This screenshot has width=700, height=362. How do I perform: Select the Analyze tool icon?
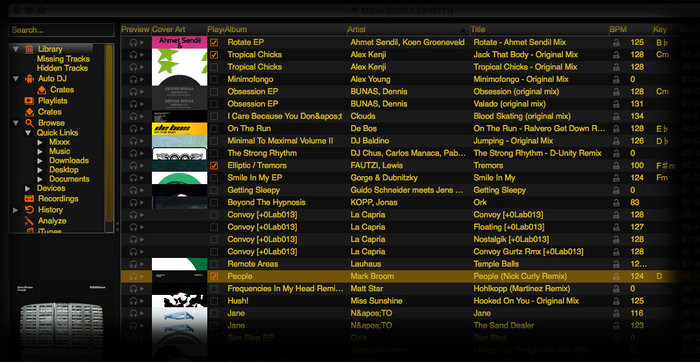pyautogui.click(x=29, y=221)
